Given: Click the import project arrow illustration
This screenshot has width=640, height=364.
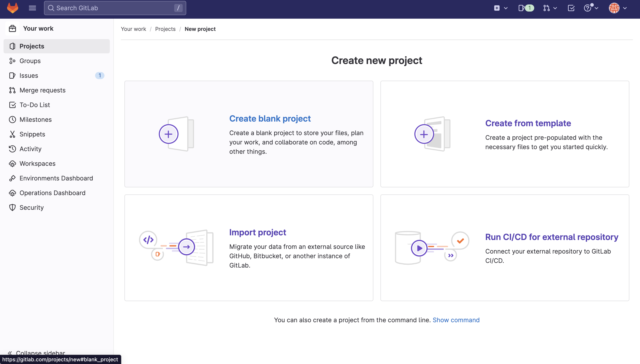Looking at the screenshot, I should [186, 247].
